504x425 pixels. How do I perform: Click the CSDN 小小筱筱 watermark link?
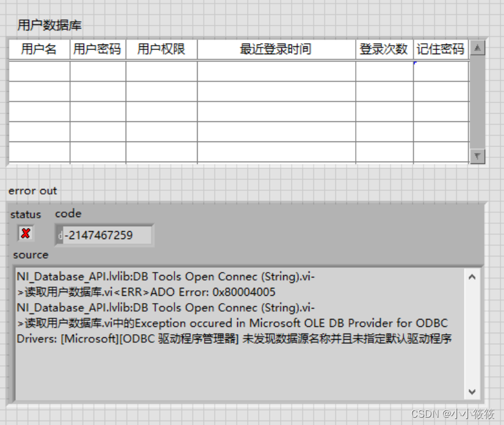point(452,414)
